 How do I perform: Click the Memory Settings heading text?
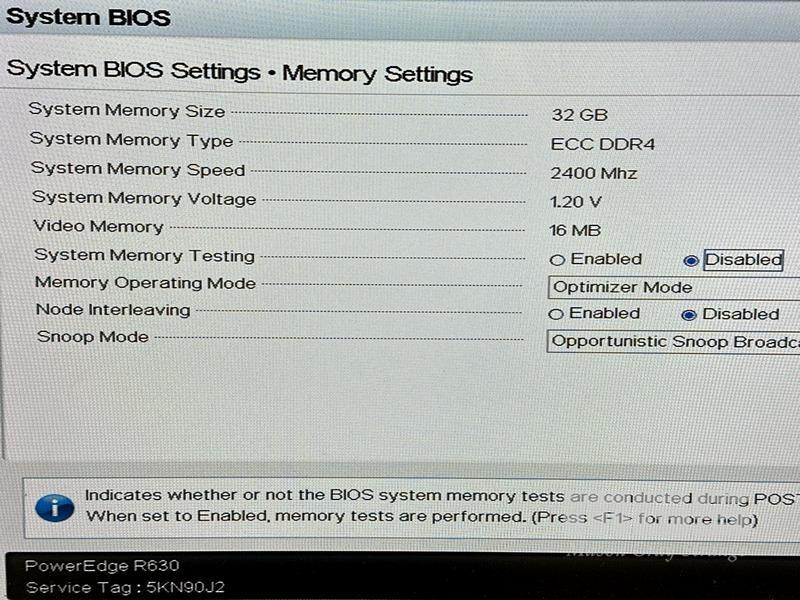point(378,74)
